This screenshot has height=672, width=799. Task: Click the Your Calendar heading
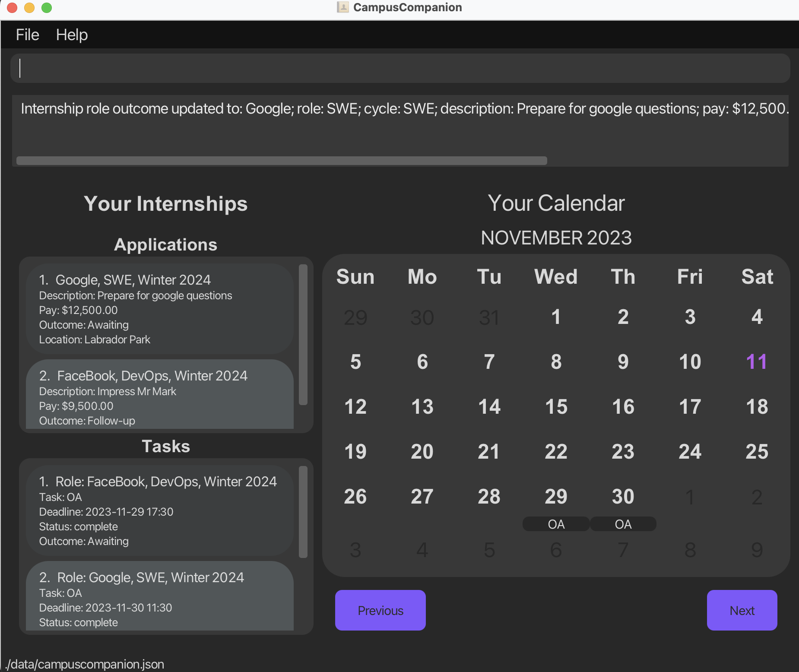point(556,203)
